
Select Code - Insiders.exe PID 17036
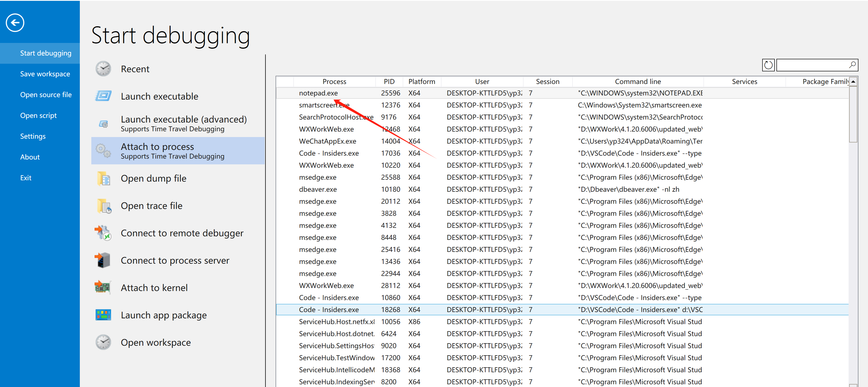pos(562,153)
